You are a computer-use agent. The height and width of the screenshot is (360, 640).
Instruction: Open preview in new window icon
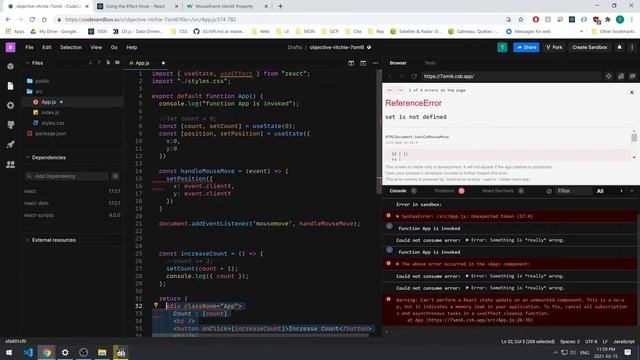tap(632, 76)
